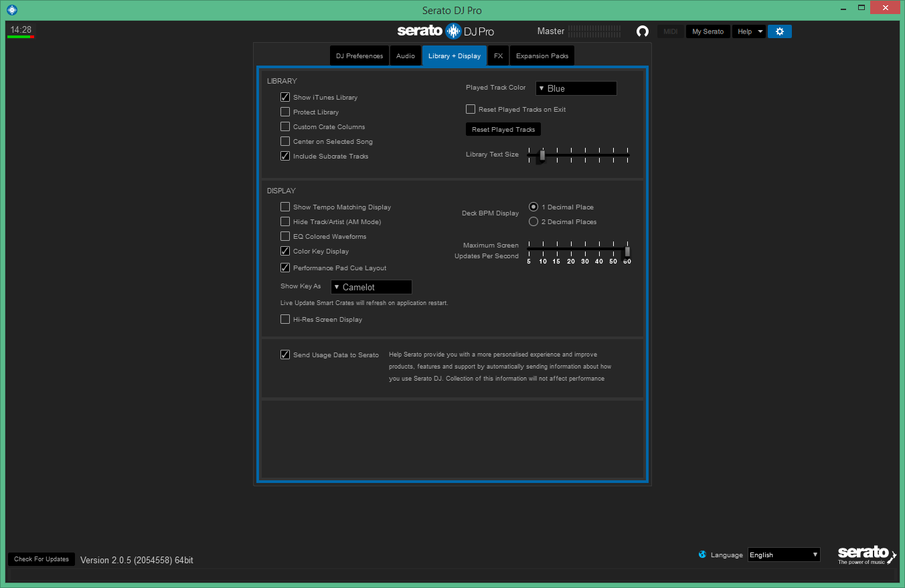Click the Serato power of music logo
The image size is (905, 588).
[x=867, y=555]
